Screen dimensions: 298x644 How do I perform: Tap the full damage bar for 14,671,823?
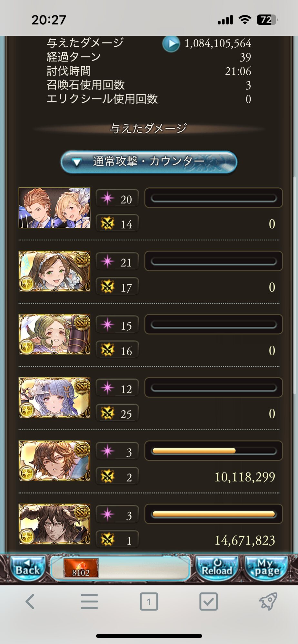point(214,514)
